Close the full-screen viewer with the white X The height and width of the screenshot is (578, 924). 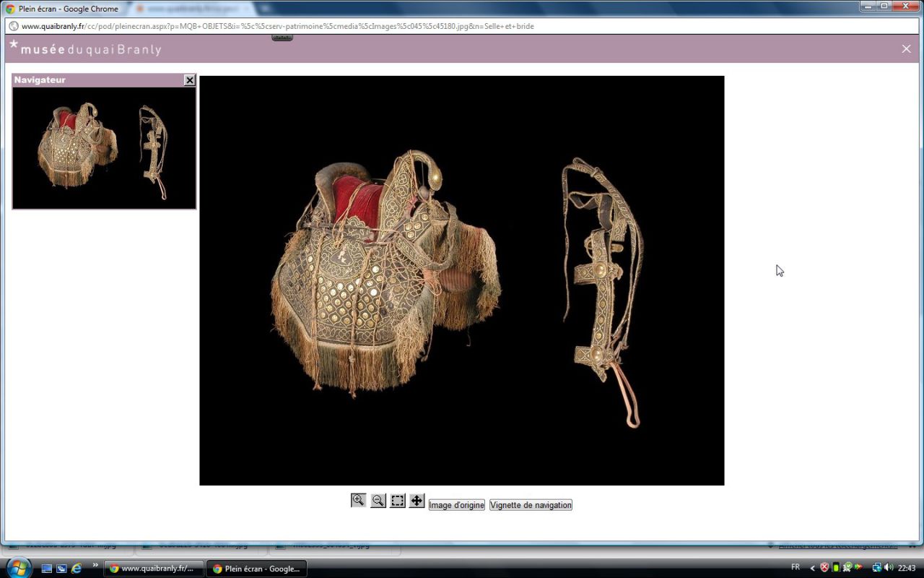pyautogui.click(x=906, y=49)
